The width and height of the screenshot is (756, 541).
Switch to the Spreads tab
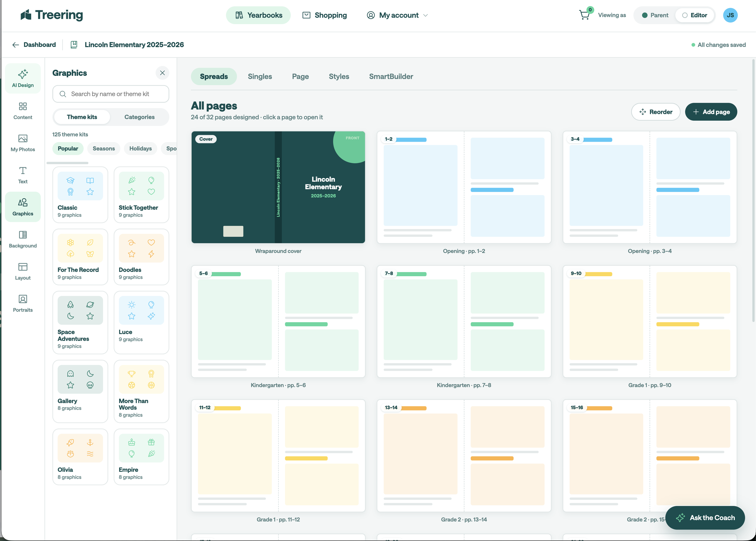click(214, 77)
